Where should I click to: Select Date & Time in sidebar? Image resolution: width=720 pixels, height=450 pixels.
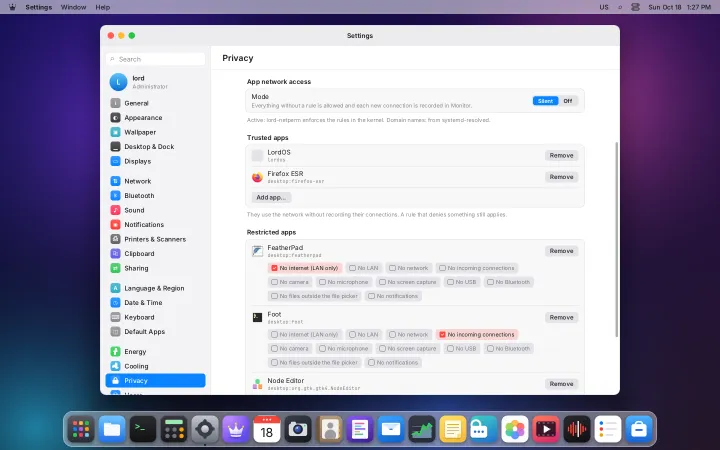click(155, 303)
